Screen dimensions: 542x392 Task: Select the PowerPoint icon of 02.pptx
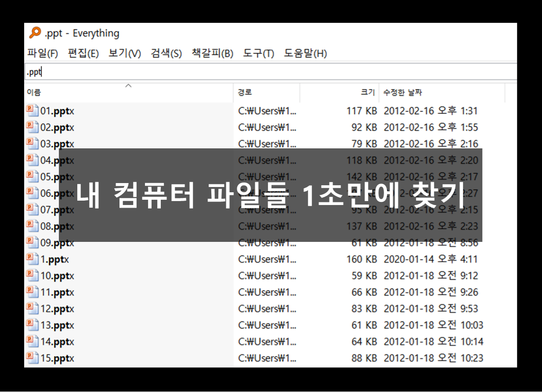click(32, 127)
